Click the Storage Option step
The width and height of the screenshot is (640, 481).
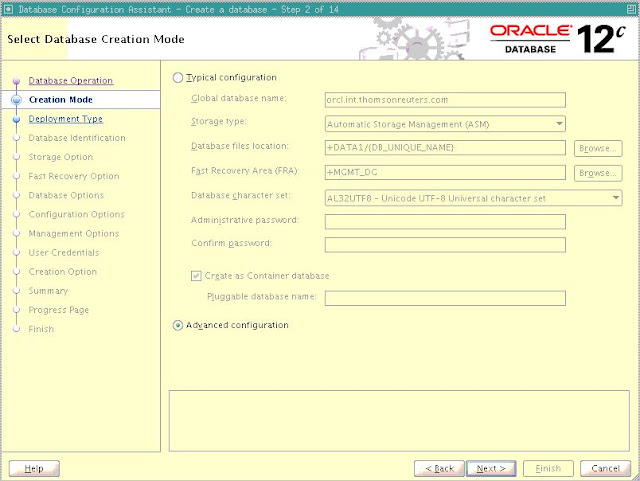tap(61, 157)
